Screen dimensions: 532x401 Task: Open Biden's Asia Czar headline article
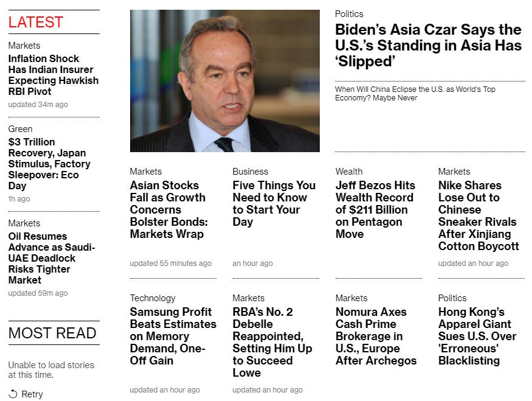[428, 46]
